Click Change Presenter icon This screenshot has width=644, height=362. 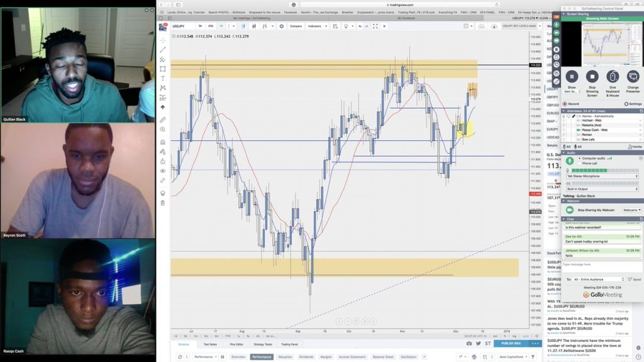[x=633, y=76]
